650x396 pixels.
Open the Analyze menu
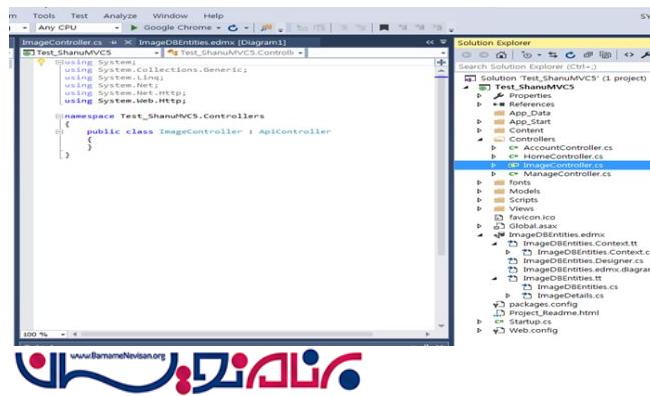[x=120, y=16]
